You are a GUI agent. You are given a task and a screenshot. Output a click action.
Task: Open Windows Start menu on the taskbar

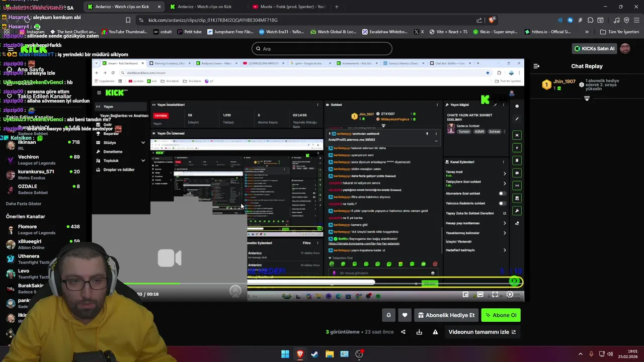(285, 354)
